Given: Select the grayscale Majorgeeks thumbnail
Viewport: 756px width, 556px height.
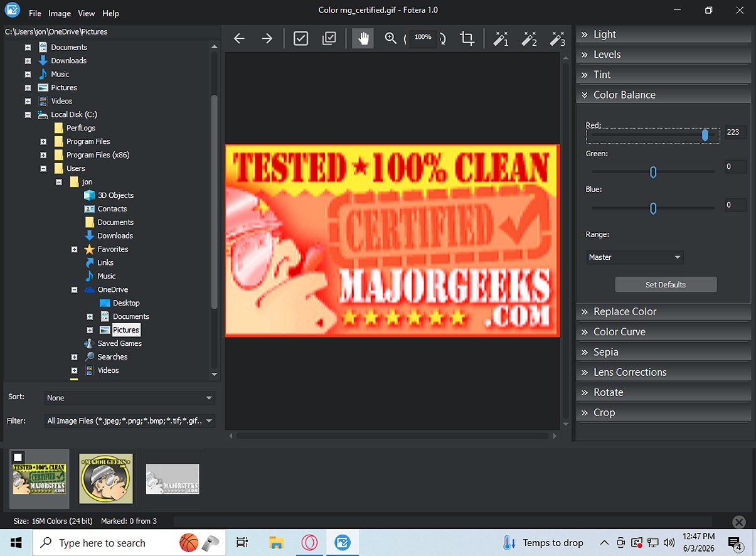Looking at the screenshot, I should pos(173,479).
